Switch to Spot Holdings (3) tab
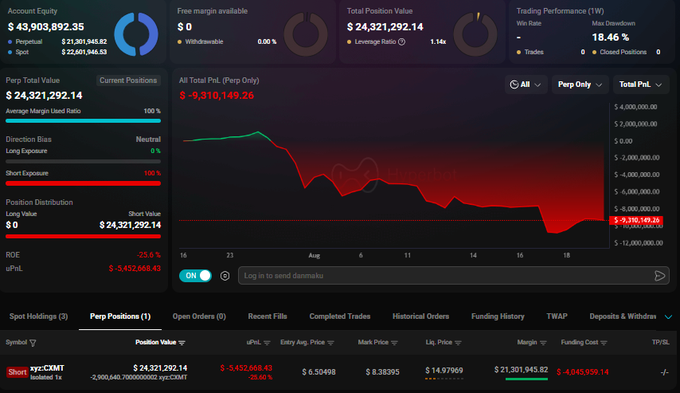Viewport: 680px width, 393px height. [x=39, y=316]
